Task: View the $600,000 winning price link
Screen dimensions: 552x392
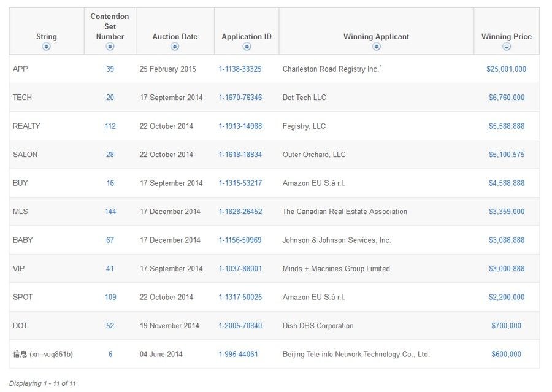Action: pyautogui.click(x=506, y=355)
